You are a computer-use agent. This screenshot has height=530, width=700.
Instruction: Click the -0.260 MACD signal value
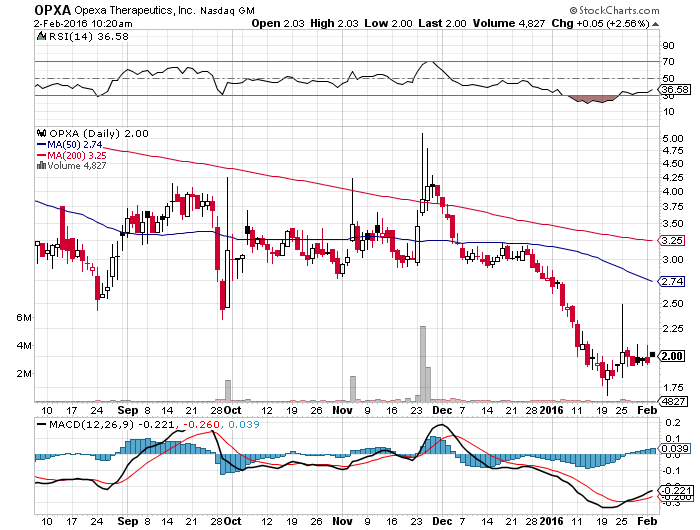pyautogui.click(x=200, y=424)
